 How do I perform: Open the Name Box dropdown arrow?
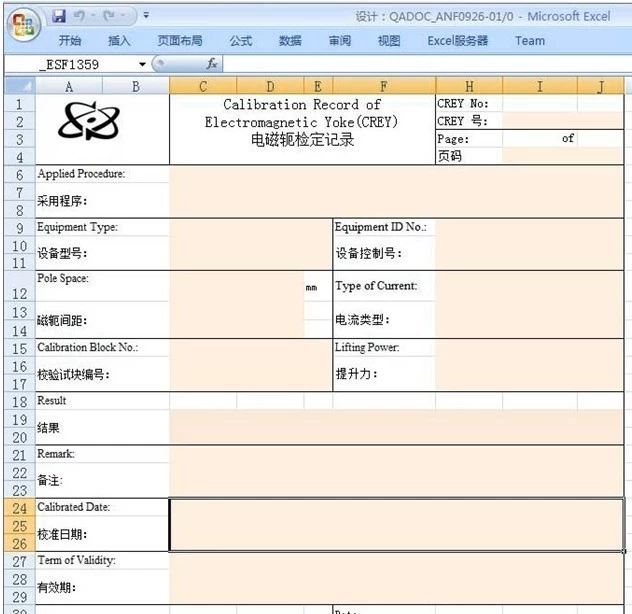point(142,65)
